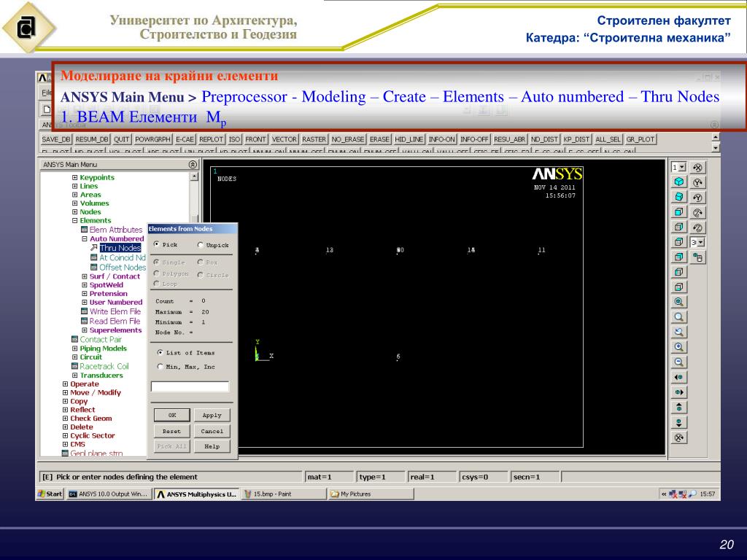The width and height of the screenshot is (747, 560).
Task: Select Offset Nodes menu item
Action: (x=123, y=267)
